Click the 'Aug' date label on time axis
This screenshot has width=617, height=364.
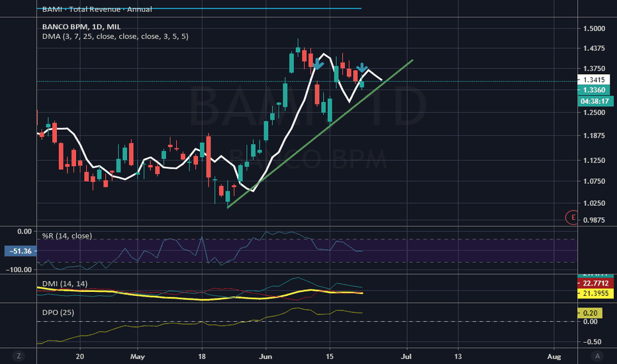pos(554,357)
